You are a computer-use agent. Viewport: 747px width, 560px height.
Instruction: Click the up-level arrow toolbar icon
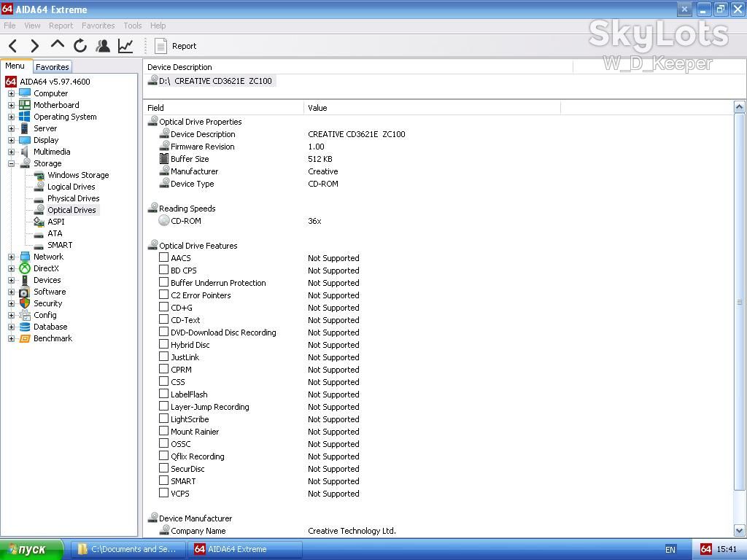[x=57, y=44]
